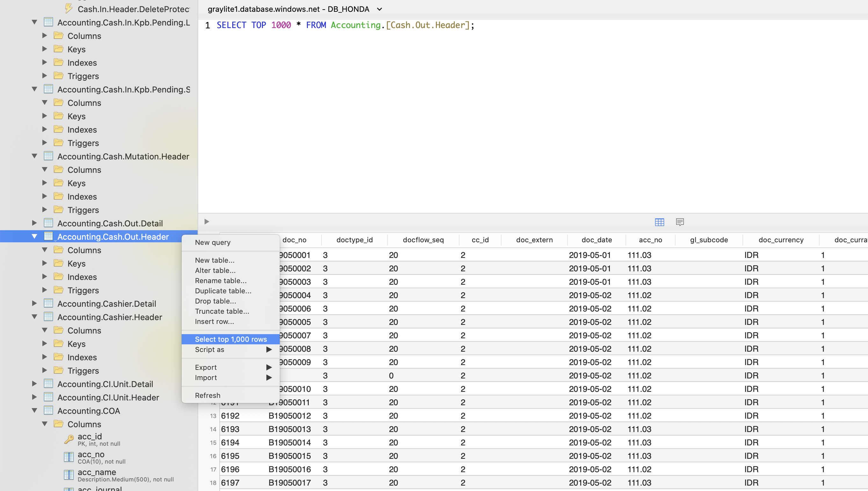Choose New query from the context menu
868x491 pixels.
[213, 242]
